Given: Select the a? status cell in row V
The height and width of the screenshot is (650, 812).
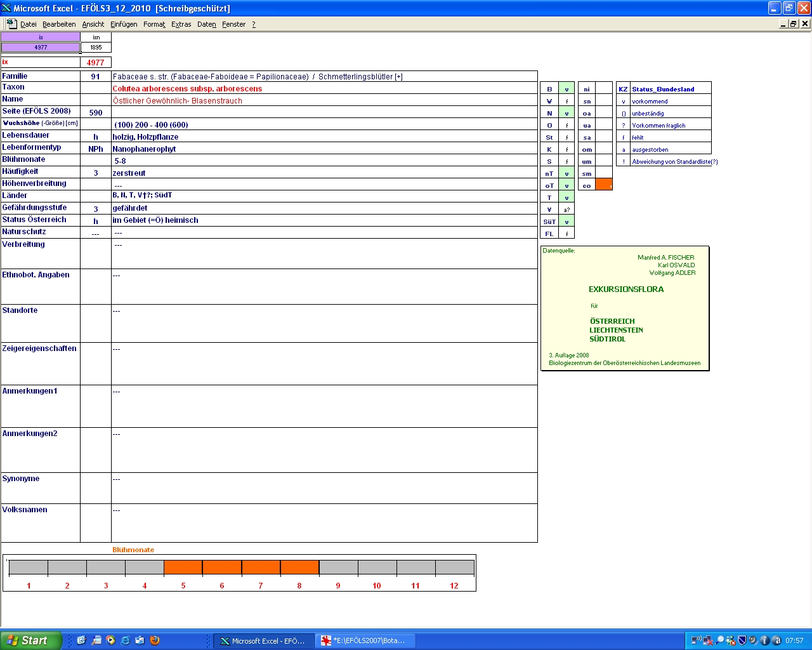Looking at the screenshot, I should pos(566,209).
